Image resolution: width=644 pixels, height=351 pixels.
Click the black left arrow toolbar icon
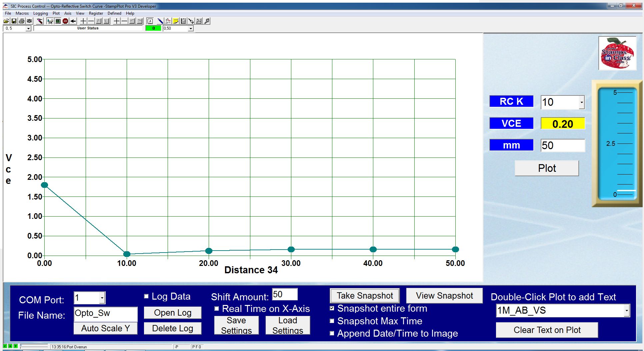coord(73,21)
